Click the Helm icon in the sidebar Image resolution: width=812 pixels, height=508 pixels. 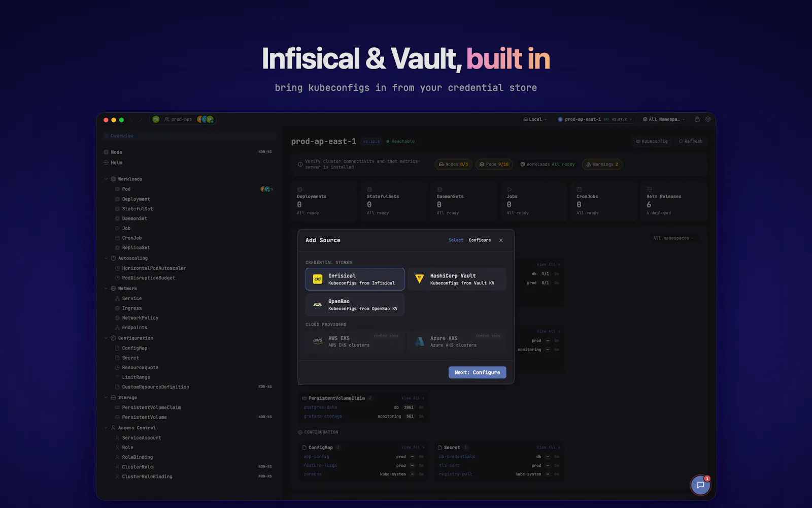[x=106, y=163]
